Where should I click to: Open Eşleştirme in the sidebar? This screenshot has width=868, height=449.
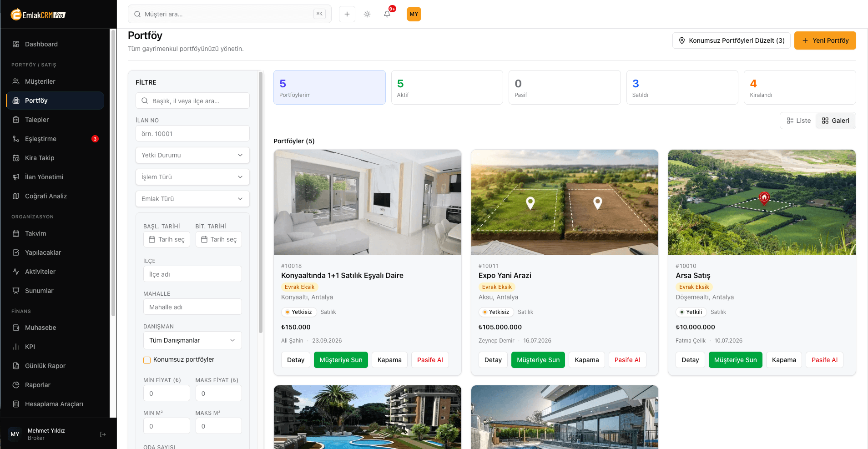point(55,139)
